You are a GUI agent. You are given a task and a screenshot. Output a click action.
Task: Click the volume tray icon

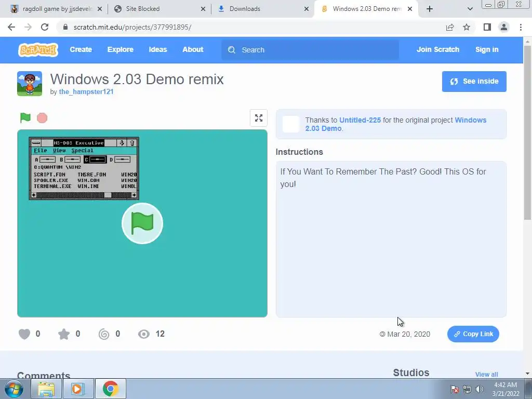480,389
